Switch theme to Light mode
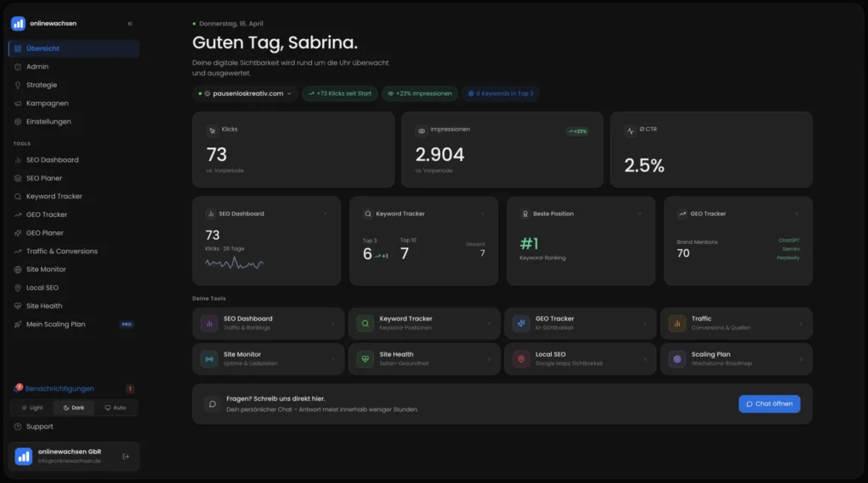This screenshot has width=868, height=483. [x=31, y=408]
